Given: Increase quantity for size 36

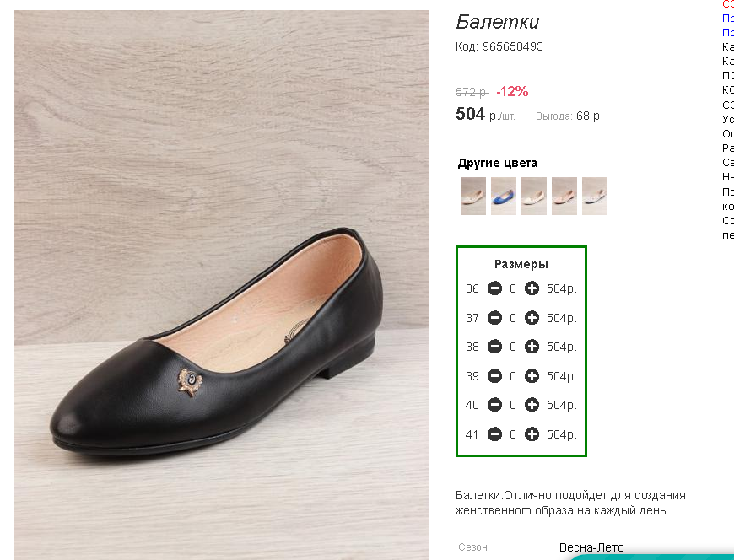Looking at the screenshot, I should 532,288.
